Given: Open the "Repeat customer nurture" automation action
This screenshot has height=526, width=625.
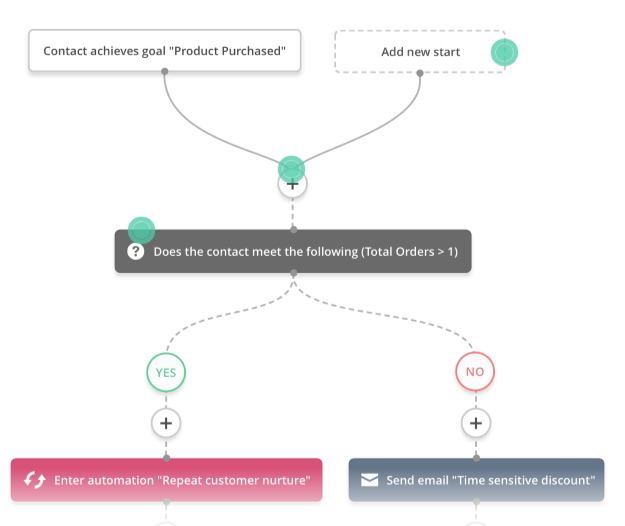Looking at the screenshot, I should click(180, 480).
